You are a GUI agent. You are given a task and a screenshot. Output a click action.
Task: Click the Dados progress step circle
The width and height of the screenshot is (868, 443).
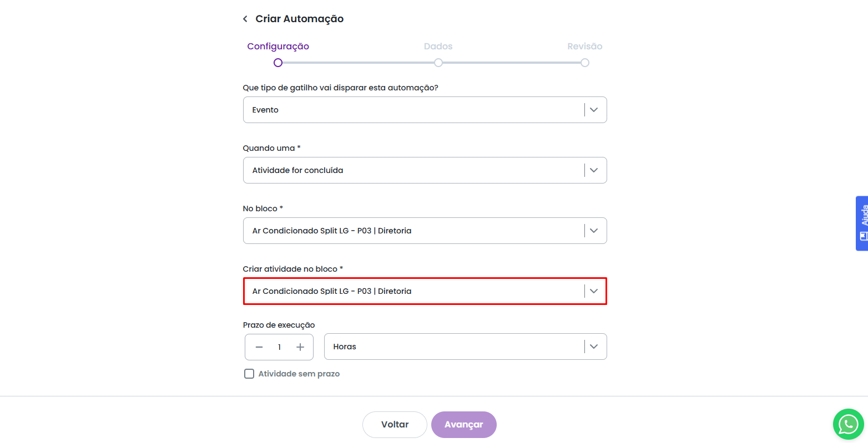tap(438, 63)
